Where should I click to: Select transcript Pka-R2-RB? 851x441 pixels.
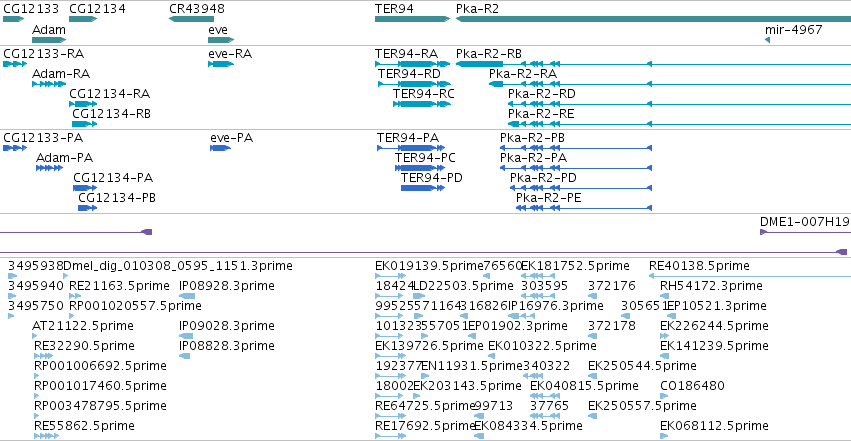[x=489, y=54]
